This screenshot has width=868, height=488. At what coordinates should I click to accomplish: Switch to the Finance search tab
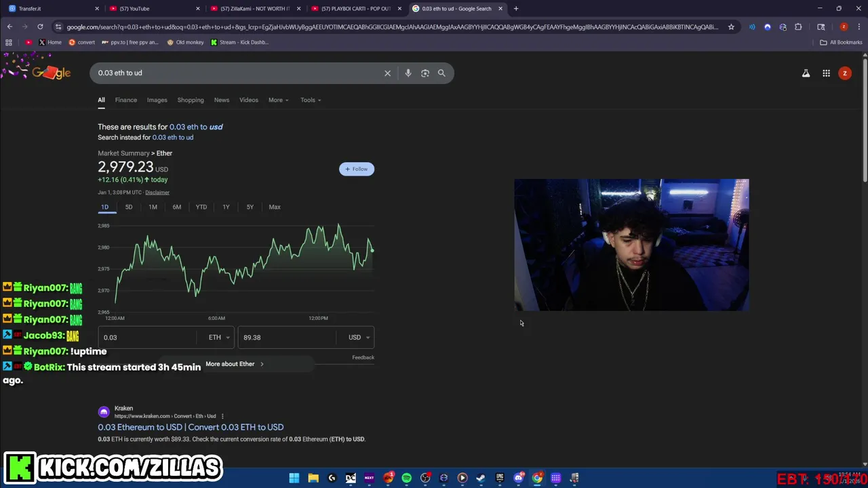click(125, 100)
